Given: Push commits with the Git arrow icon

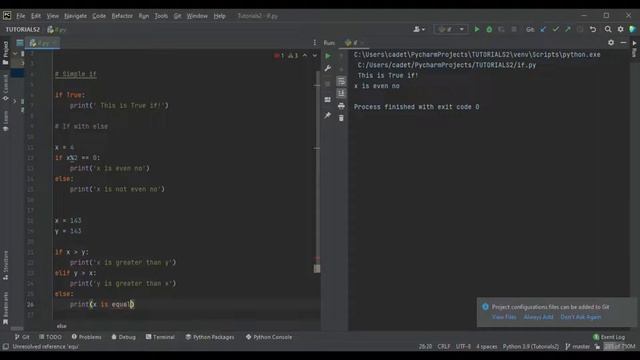Looking at the screenshot, I should pyautogui.click(x=568, y=29).
